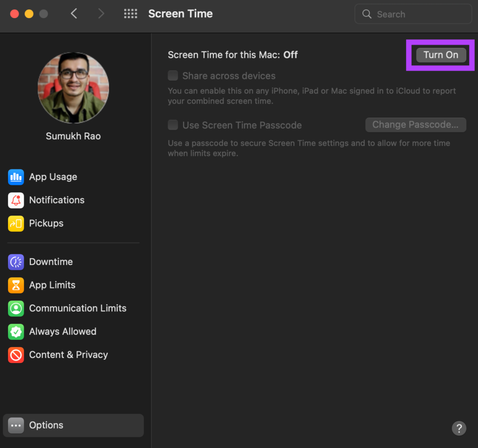Open the App Usage bar chart icon
Image resolution: width=478 pixels, height=448 pixels.
(16, 177)
